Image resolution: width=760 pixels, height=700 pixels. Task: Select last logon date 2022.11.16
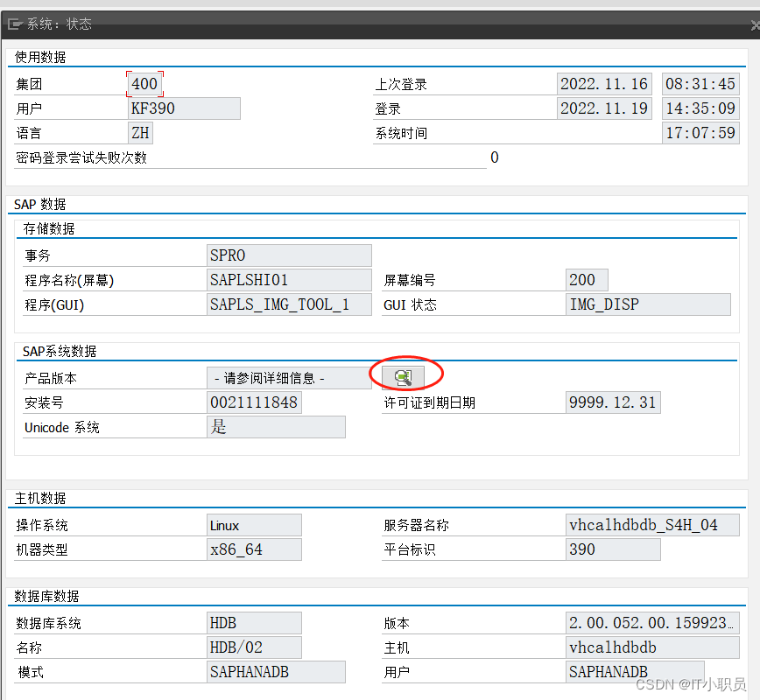point(604,84)
